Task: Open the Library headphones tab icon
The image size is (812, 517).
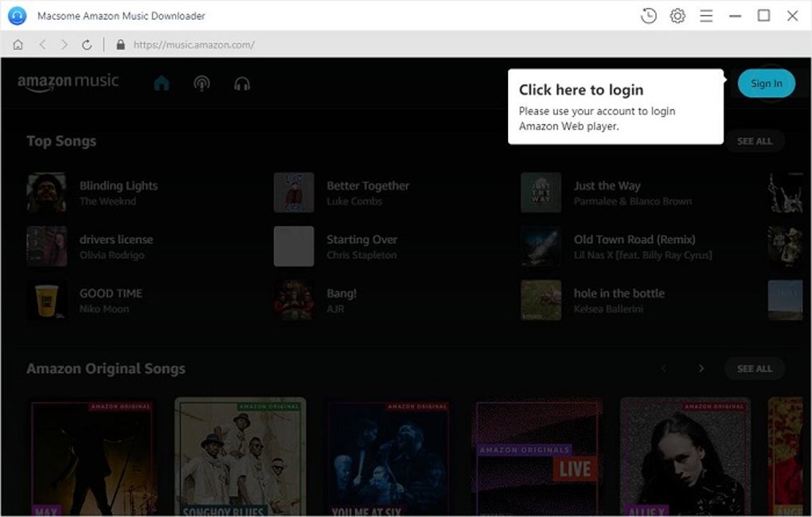Action: 242,84
